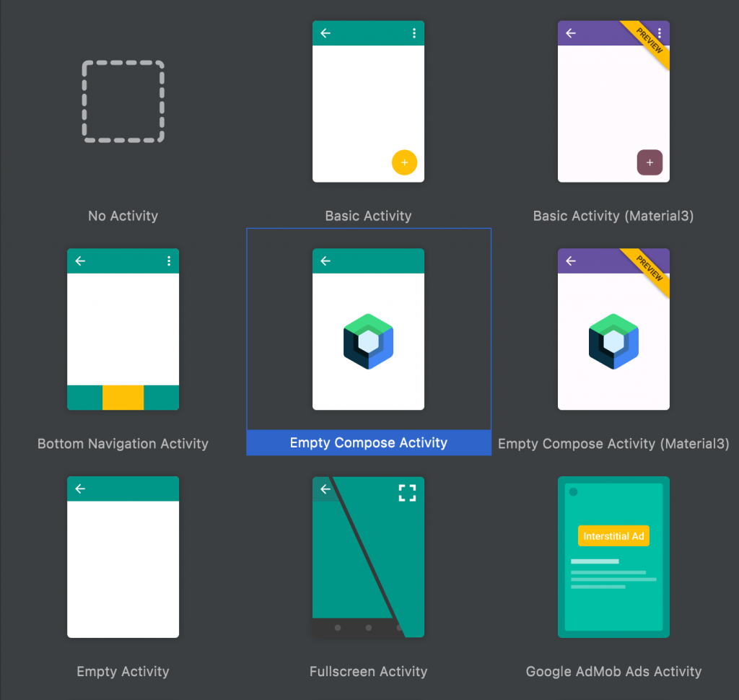
Task: Pick the Fullscreen Activity template thumbnail
Action: [368, 556]
